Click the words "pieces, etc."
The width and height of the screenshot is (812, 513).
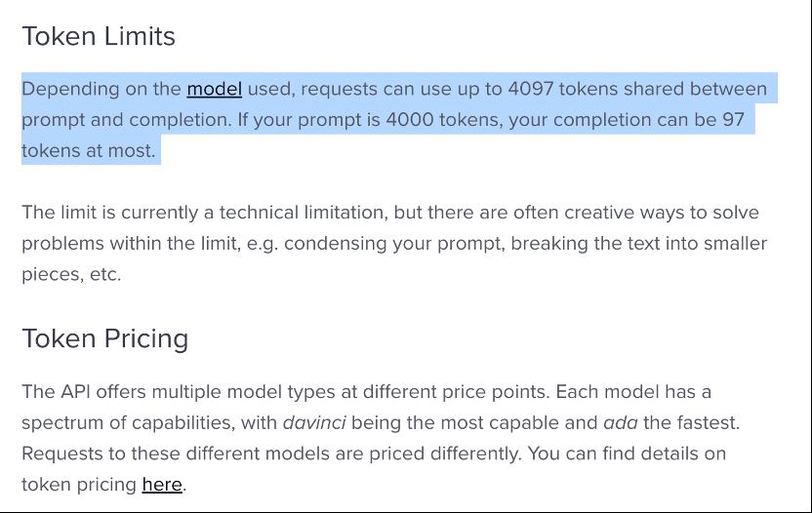coord(71,274)
